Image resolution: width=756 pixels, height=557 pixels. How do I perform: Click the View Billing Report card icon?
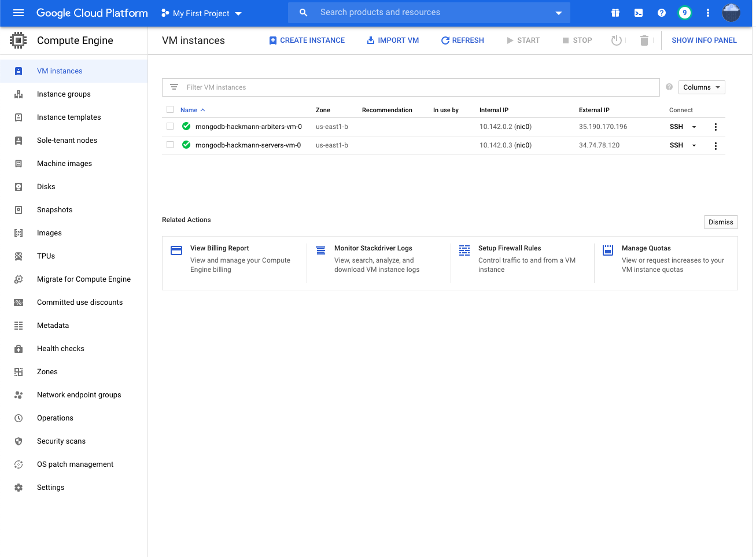(176, 250)
